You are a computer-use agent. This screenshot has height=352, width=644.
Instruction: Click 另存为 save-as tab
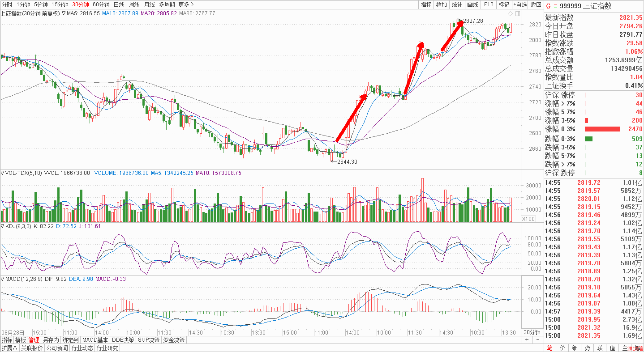coord(51,340)
